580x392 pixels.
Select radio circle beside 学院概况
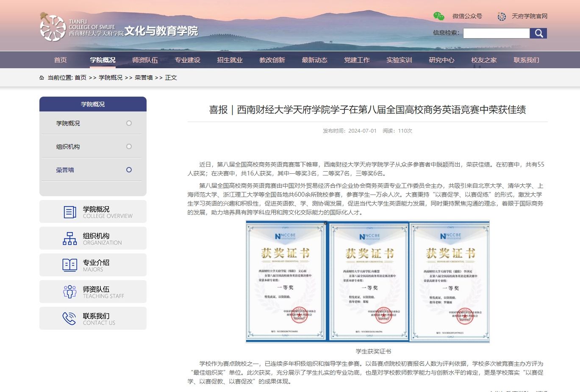pyautogui.click(x=129, y=123)
